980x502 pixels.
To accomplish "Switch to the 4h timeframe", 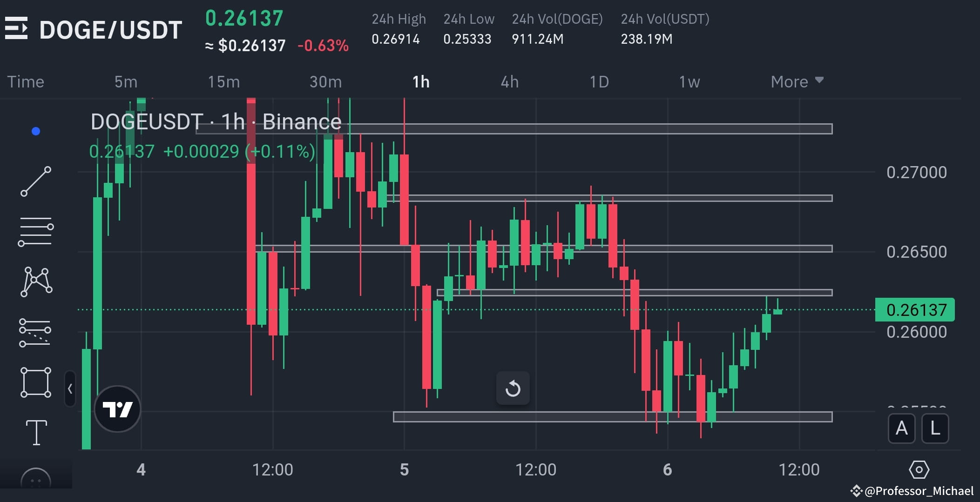I will click(509, 81).
